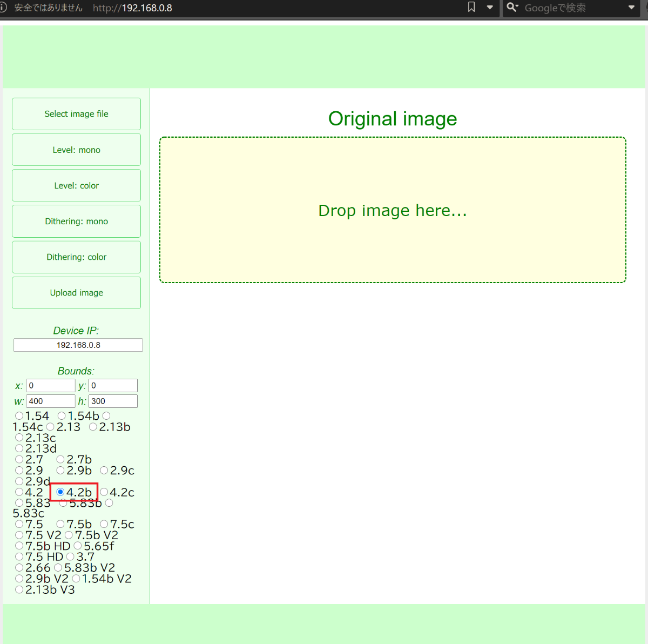The image size is (648, 644).
Task: Select the 1.54b V2 radio button
Action: pos(76,578)
